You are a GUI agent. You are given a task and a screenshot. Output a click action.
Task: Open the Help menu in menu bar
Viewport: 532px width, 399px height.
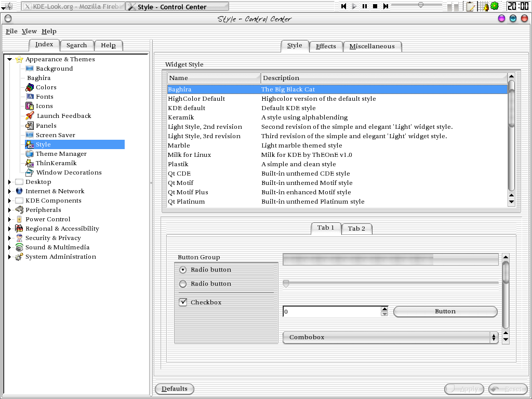(x=49, y=31)
